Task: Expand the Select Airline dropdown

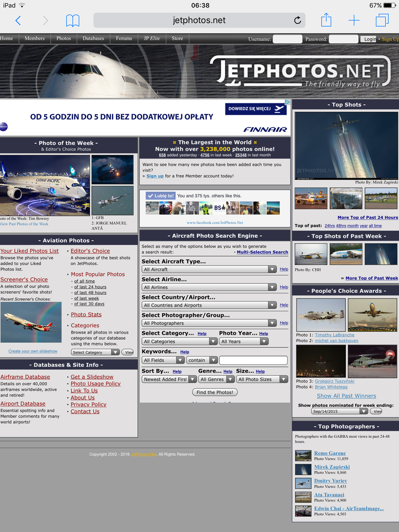Action: 209,287
